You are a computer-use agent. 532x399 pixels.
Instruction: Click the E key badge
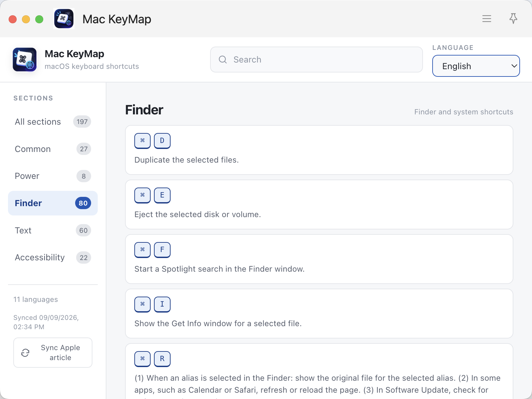pos(162,195)
